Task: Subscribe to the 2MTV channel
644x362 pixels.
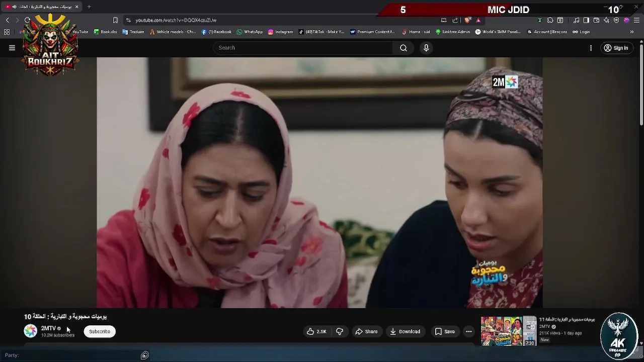Action: 100,331
